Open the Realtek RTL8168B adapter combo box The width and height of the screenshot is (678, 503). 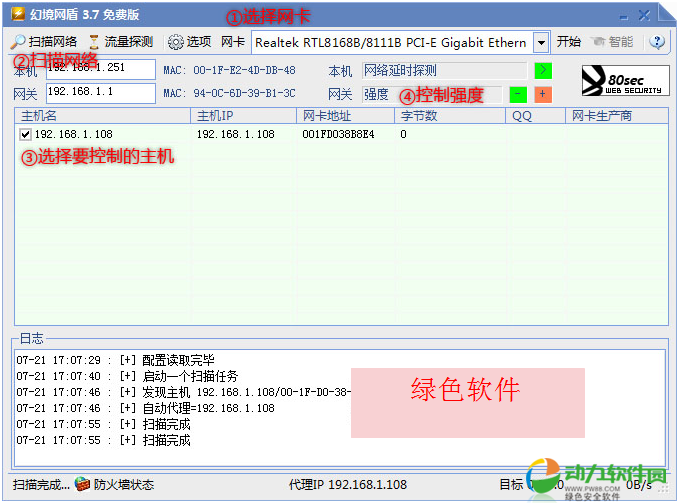[391, 42]
